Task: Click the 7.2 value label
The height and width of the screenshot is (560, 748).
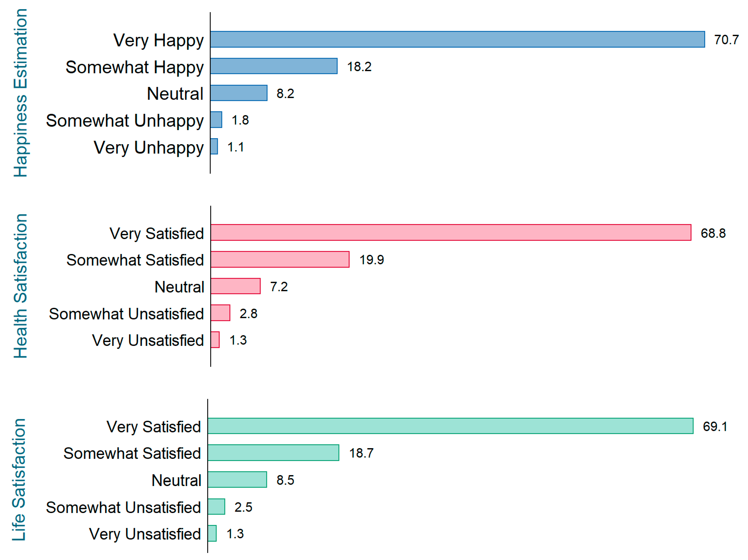Action: 279,287
